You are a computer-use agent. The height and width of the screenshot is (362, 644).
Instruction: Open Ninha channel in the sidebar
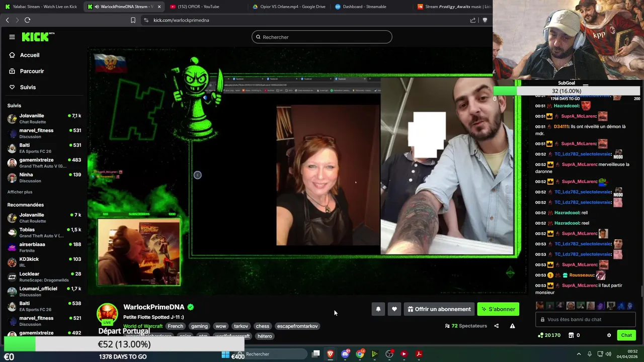pyautogui.click(x=44, y=177)
